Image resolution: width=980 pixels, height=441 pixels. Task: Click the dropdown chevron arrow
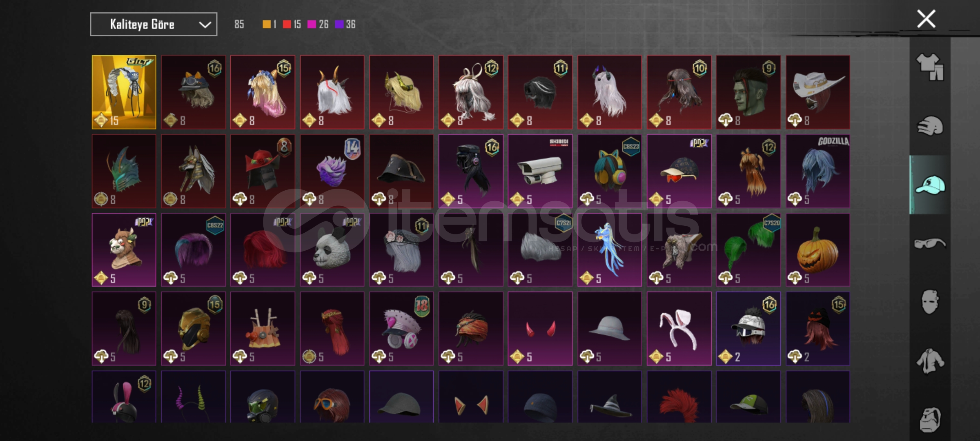point(205,25)
